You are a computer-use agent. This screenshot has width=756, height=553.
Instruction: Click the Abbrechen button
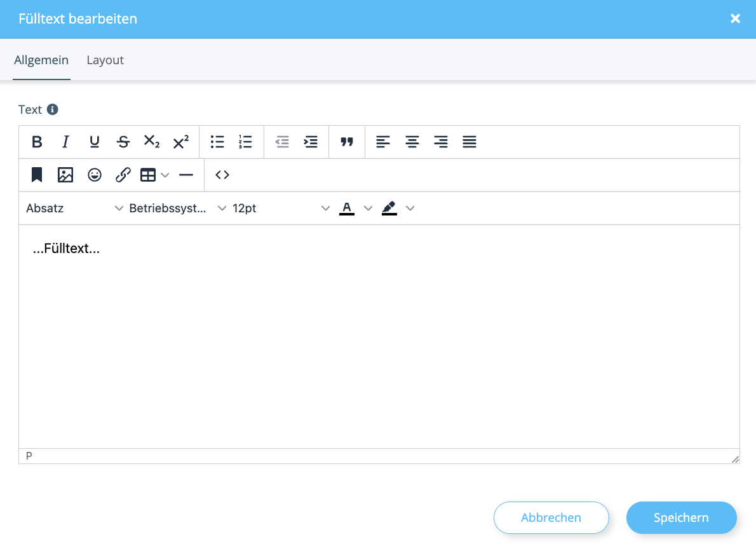551,518
